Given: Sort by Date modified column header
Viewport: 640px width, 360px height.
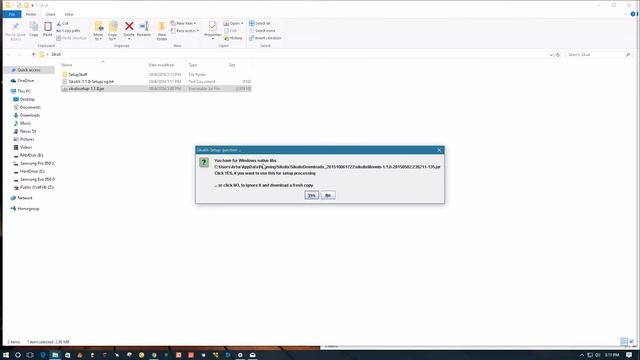Looking at the screenshot, I should click(x=161, y=65).
